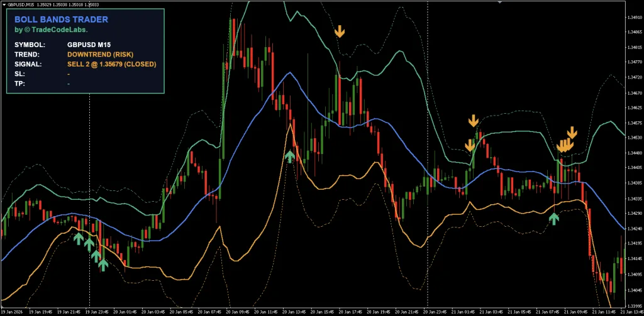Click the 1.34670 price axis label

(x=635, y=92)
